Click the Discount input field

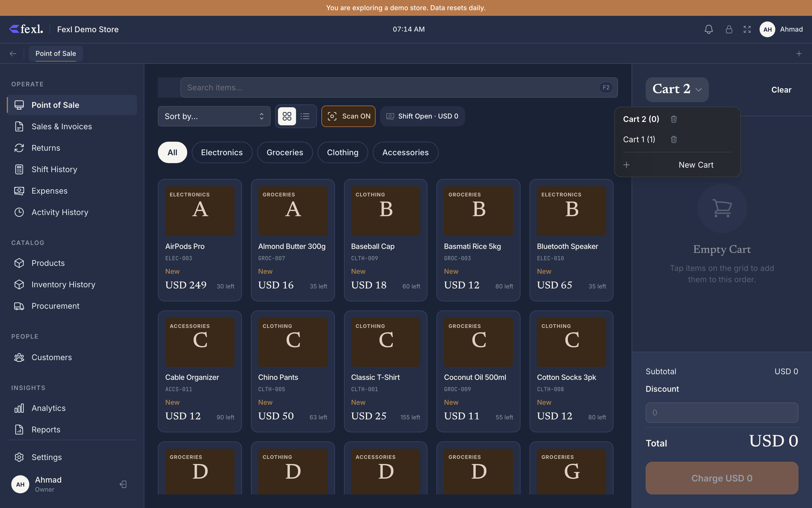pos(722,413)
